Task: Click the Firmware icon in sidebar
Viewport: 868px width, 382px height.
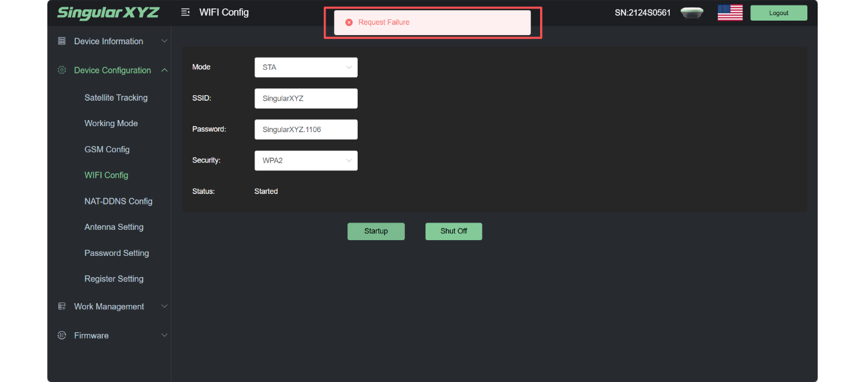Action: 61,335
